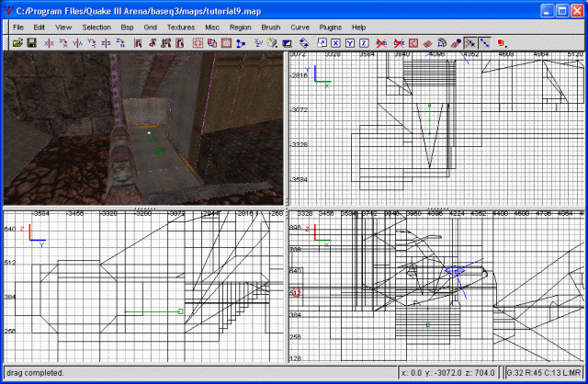This screenshot has width=588, height=384.
Task: Open the Selection menu
Action: coord(96,28)
